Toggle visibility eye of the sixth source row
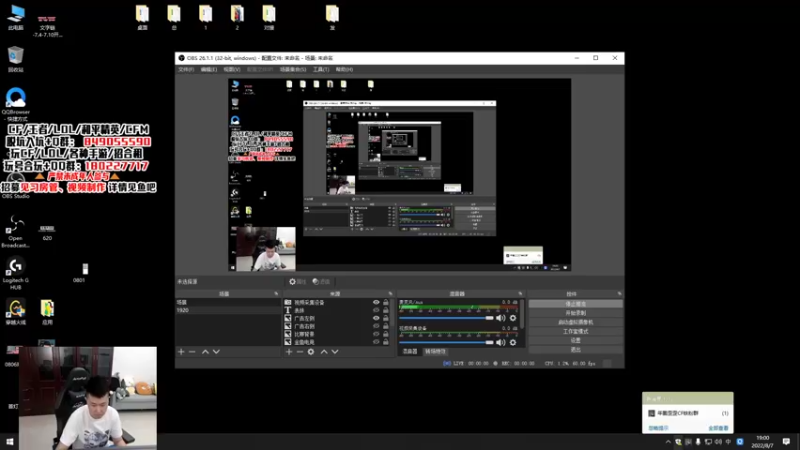 (376, 342)
